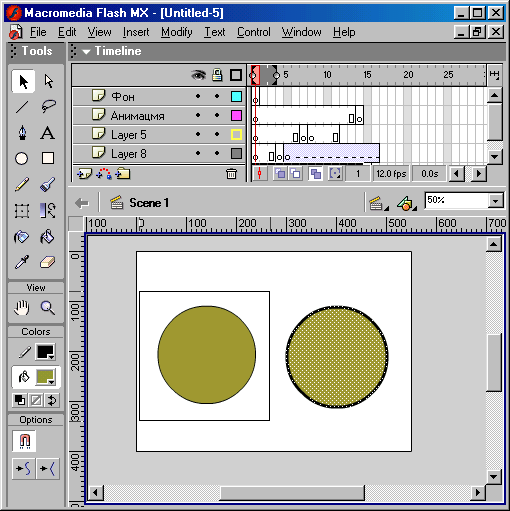
Task: Hide the Фон layer via visibility dot
Action: [x=198, y=96]
